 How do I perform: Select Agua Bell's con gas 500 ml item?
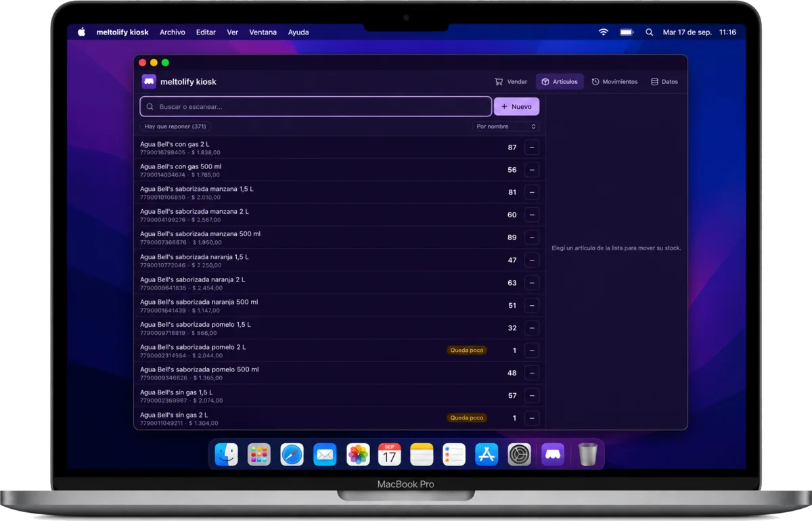tap(340, 170)
